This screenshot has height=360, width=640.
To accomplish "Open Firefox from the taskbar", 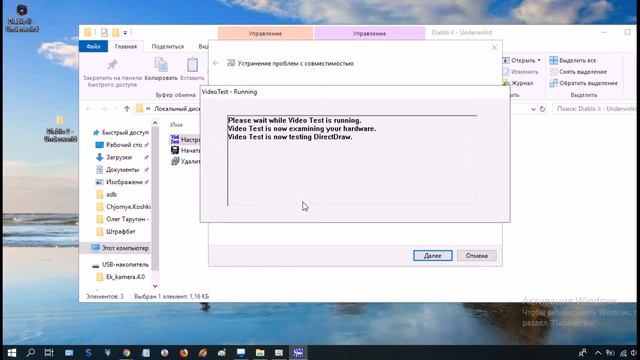I will (184, 353).
